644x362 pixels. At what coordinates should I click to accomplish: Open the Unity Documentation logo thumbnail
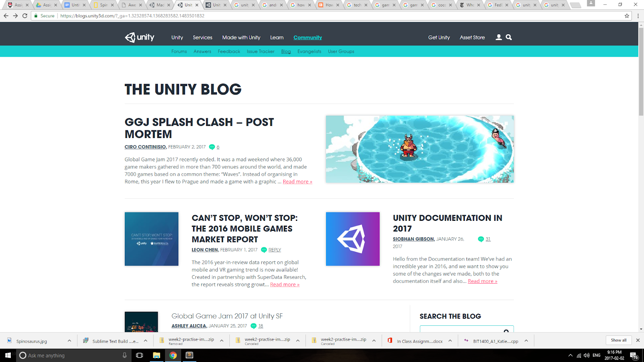click(x=353, y=239)
